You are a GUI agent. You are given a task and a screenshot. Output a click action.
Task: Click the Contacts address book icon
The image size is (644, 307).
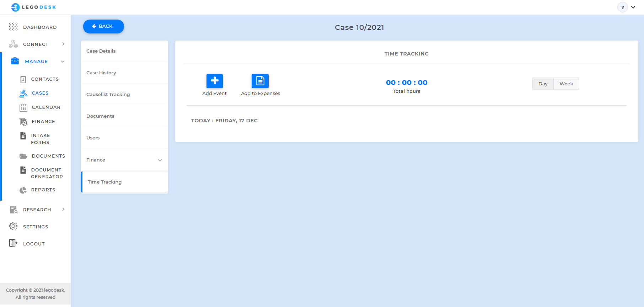pyautogui.click(x=23, y=79)
